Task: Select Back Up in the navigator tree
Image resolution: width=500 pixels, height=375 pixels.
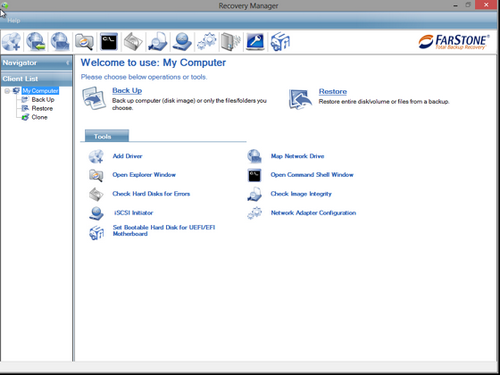Action: (x=43, y=100)
